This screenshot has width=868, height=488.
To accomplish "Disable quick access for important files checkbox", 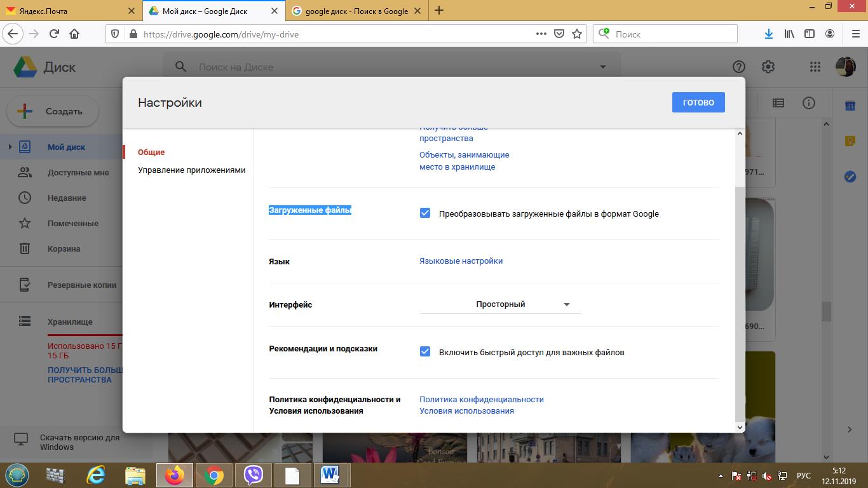I will click(425, 351).
